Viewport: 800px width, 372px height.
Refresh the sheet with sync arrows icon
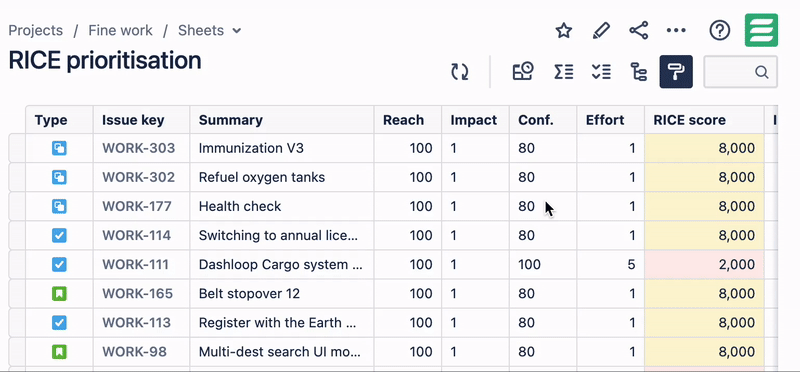460,71
